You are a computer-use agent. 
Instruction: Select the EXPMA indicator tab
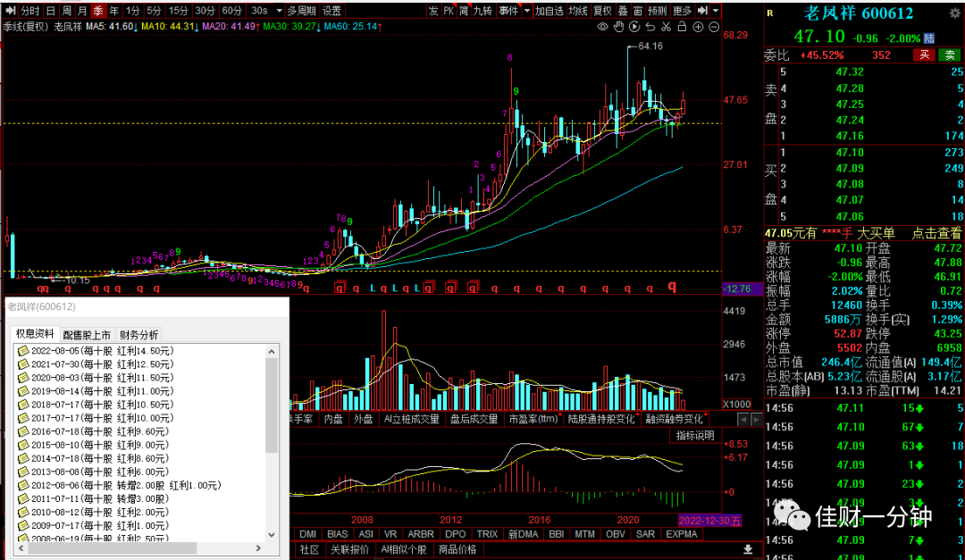pos(681,534)
